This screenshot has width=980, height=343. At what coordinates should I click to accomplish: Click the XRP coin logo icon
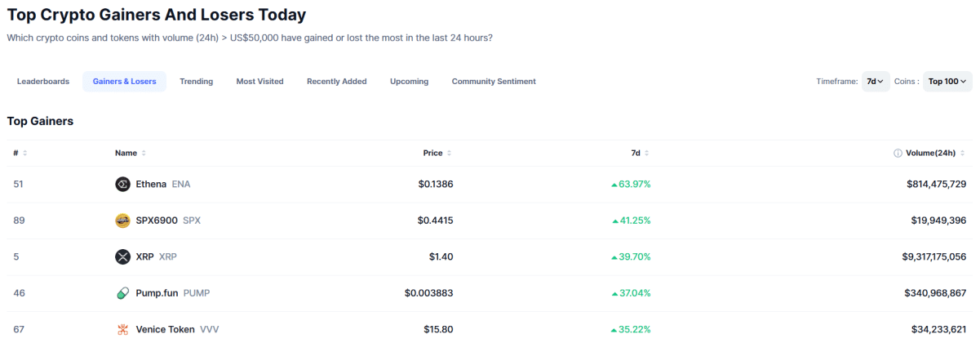click(x=122, y=256)
